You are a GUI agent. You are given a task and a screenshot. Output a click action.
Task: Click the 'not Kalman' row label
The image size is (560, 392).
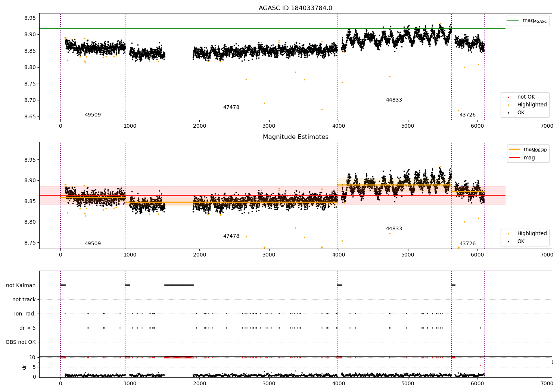(x=21, y=286)
